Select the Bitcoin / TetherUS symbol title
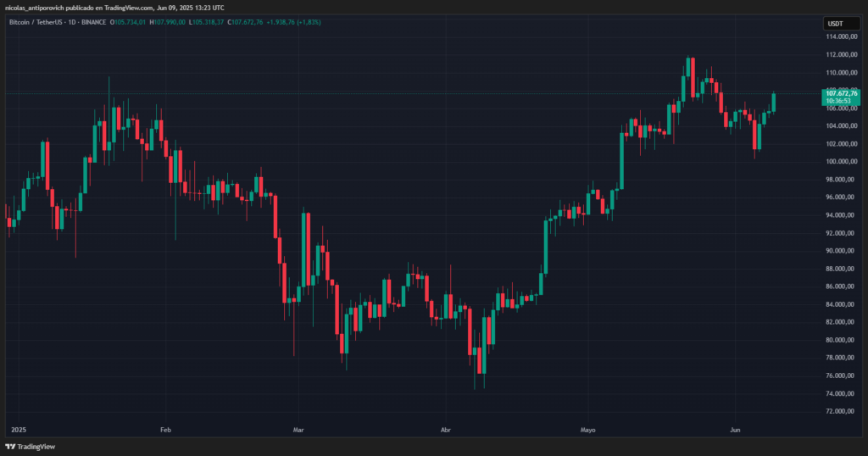This screenshot has height=456, width=868. (36, 22)
